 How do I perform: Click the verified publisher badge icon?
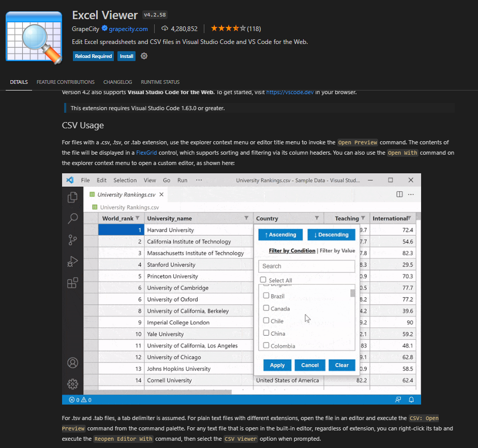click(x=104, y=28)
